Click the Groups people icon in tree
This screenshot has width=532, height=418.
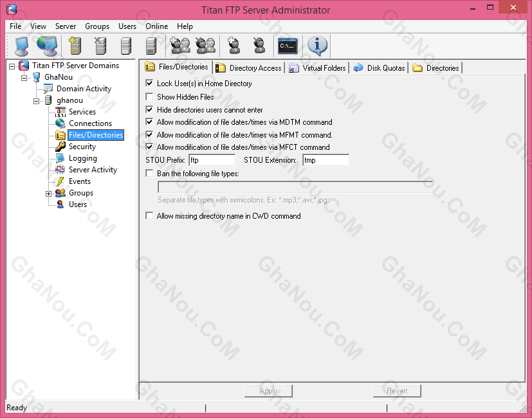60,193
